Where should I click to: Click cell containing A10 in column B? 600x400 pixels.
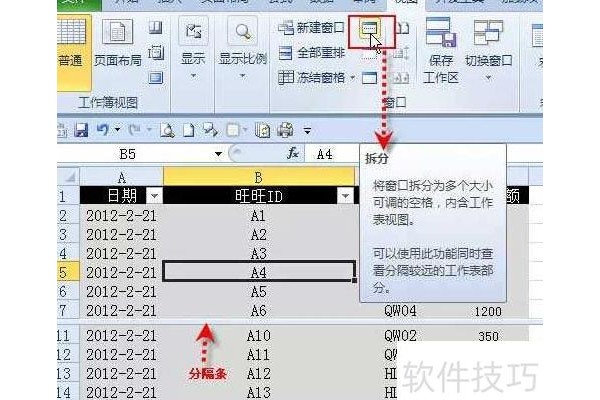(259, 336)
